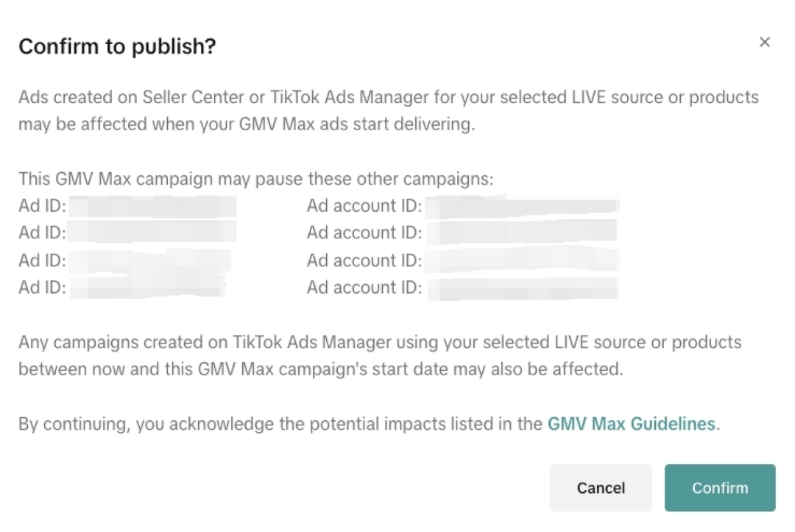Select the fourth Ad ID value

tap(147, 288)
